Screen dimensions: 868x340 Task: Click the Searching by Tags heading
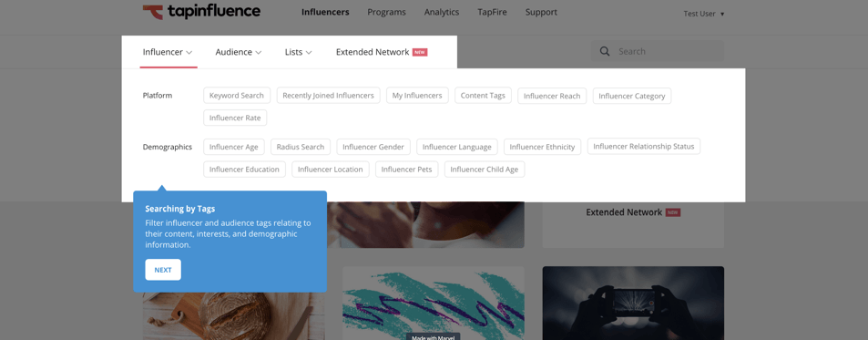coord(180,209)
